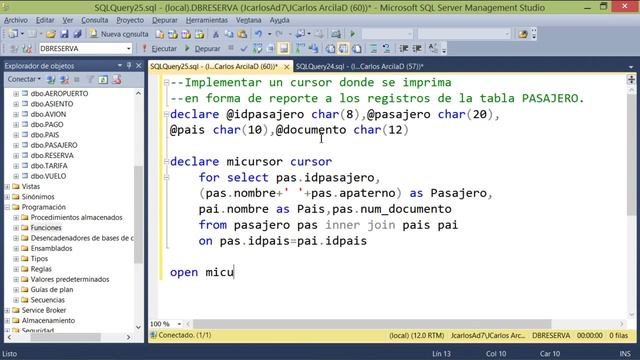Click the Undo arrow icon
This screenshot has height=360, width=640.
click(x=258, y=34)
